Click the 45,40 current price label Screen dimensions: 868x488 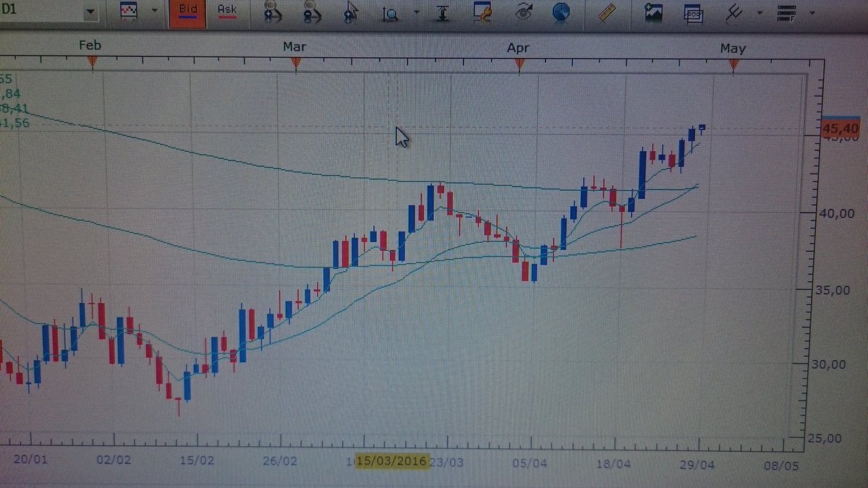pyautogui.click(x=841, y=129)
